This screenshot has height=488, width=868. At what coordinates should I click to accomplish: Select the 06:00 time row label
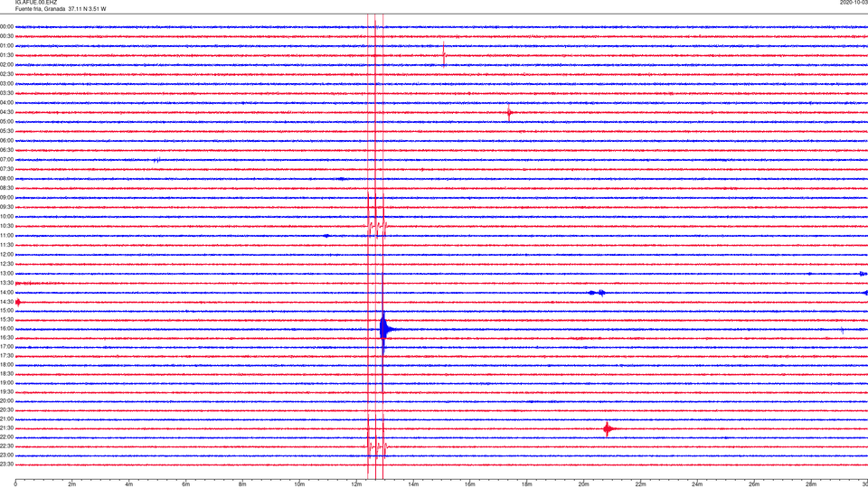tap(7, 141)
